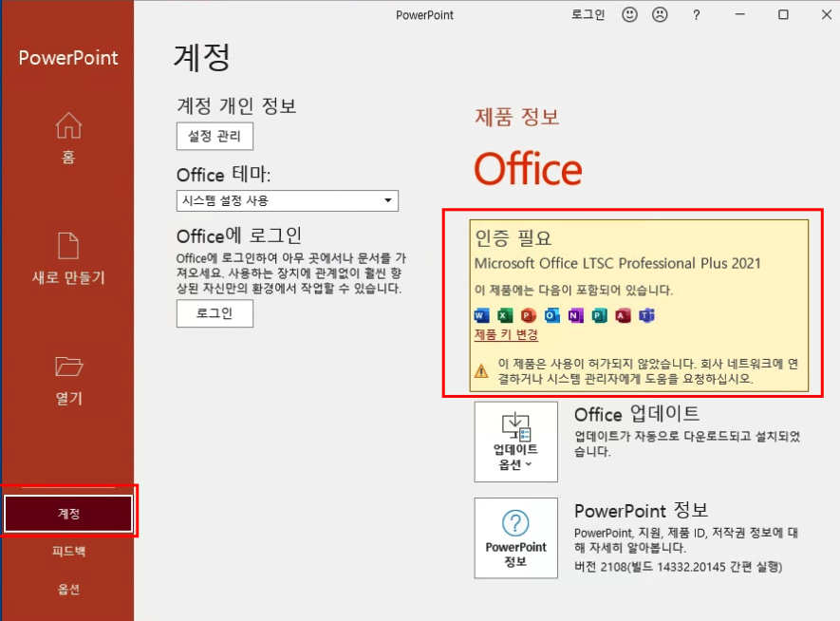Open help via the question mark icon
Image resolution: width=840 pixels, height=621 pixels.
tap(696, 15)
